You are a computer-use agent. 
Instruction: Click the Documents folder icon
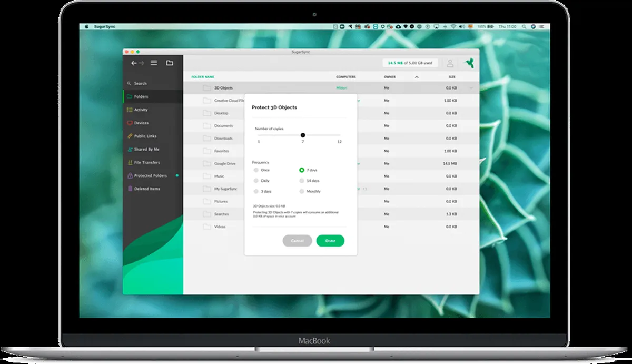coord(207,126)
